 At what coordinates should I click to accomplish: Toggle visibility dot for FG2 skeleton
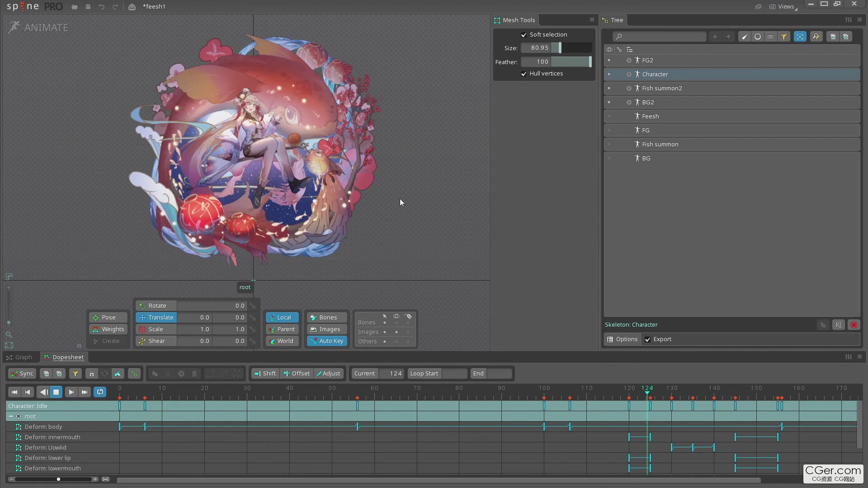click(x=609, y=61)
